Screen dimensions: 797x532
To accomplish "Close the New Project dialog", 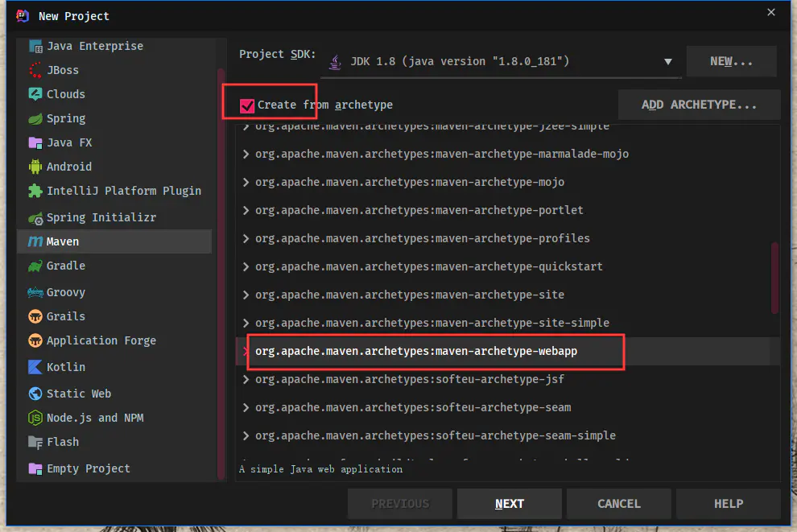I will tap(770, 12).
